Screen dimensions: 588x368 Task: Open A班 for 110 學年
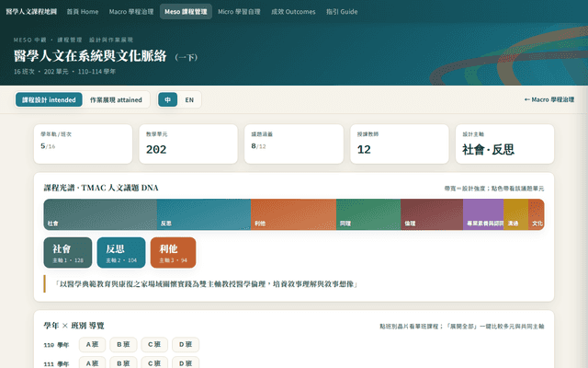click(x=92, y=344)
